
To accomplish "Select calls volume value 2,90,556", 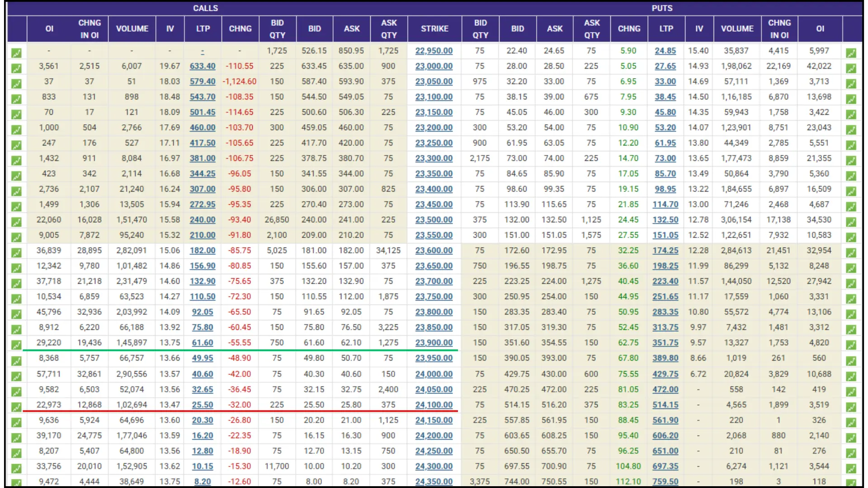I will [132, 374].
